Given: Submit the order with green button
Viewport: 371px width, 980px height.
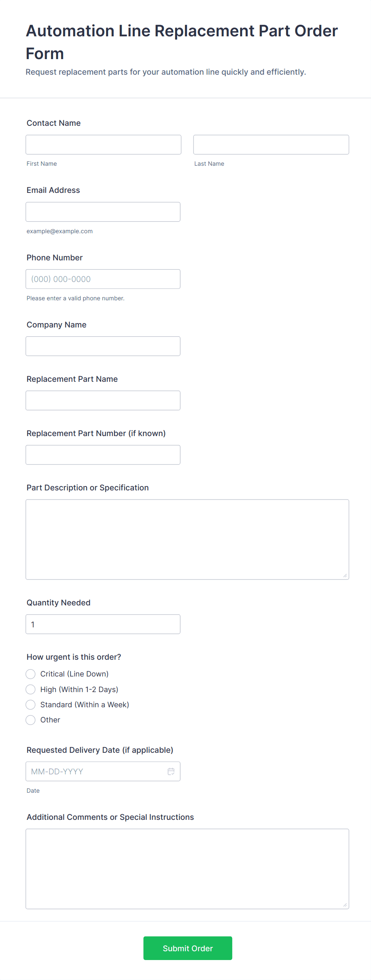Looking at the screenshot, I should click(188, 948).
